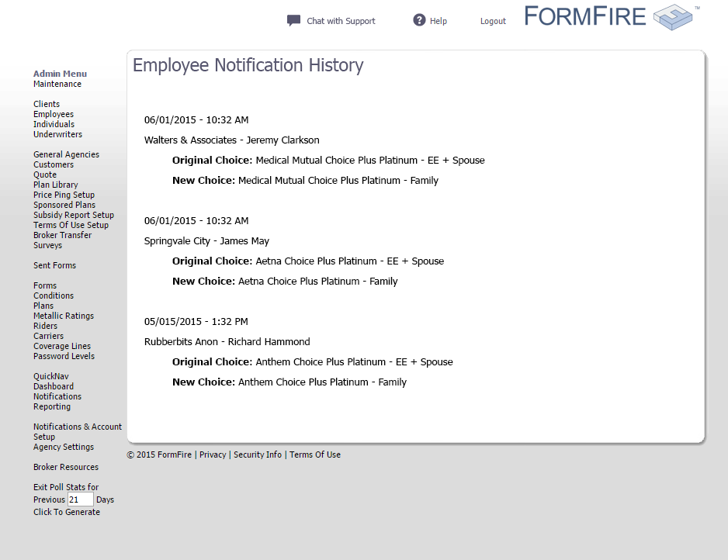Go to Clients in sidebar
The image size is (728, 560).
tap(47, 104)
